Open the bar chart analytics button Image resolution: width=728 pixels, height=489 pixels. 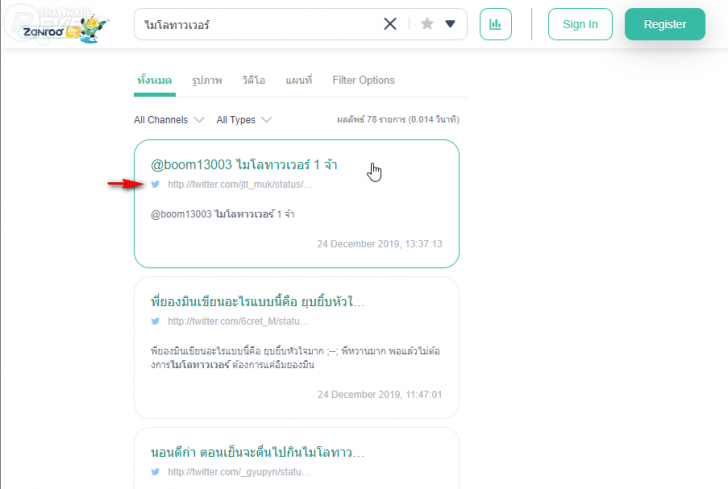pos(495,24)
